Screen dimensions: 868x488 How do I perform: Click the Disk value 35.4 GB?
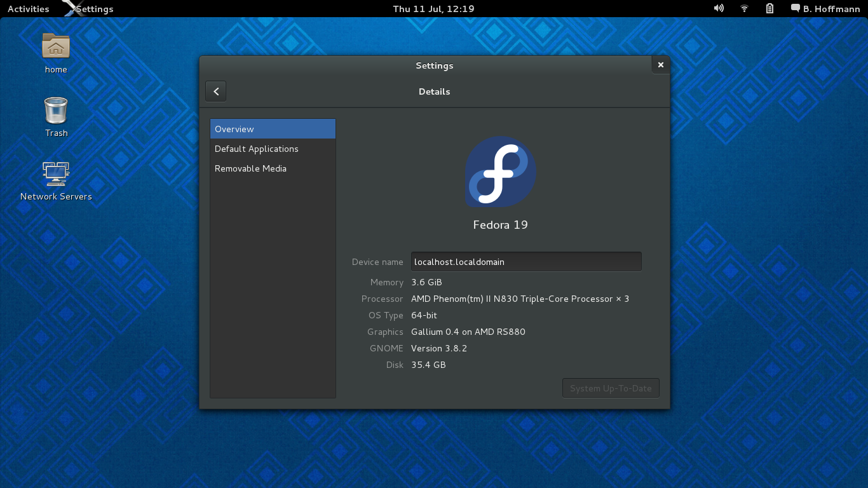428,365
